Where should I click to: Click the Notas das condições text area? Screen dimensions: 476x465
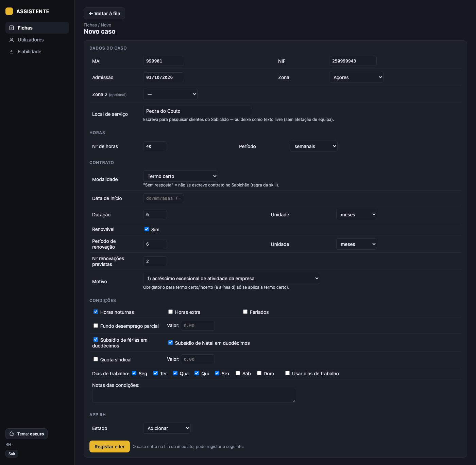[194, 395]
